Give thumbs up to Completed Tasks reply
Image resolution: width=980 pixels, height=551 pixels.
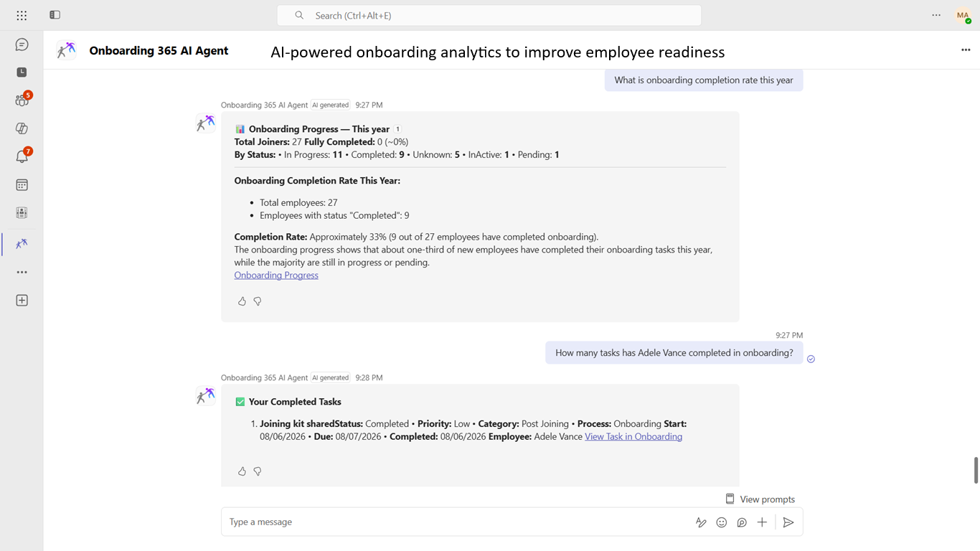pos(242,471)
